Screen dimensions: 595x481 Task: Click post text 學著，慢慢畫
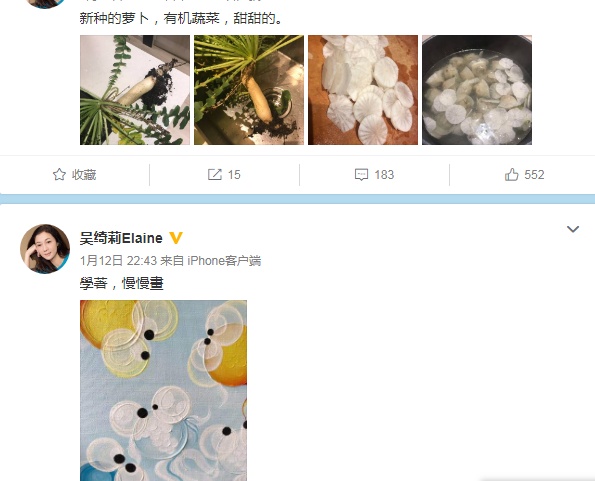(x=121, y=283)
